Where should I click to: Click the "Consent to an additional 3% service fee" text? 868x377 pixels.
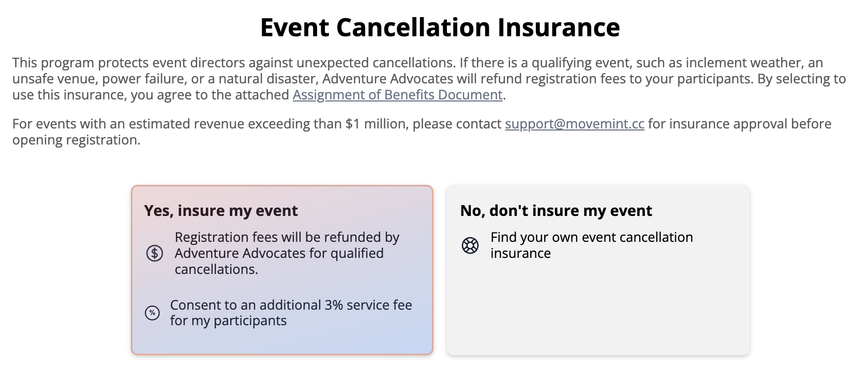click(291, 305)
